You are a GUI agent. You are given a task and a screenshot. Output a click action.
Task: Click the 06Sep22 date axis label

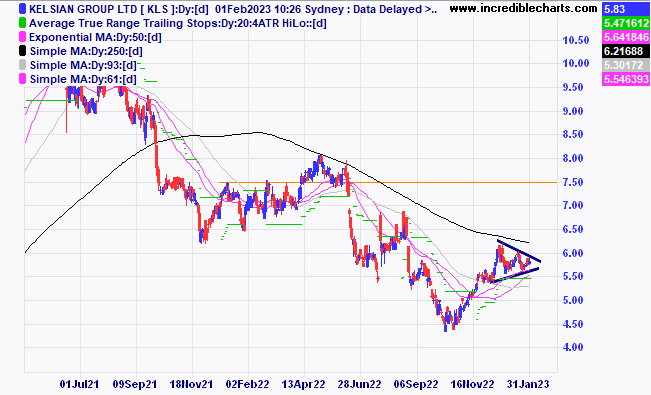[x=416, y=385]
